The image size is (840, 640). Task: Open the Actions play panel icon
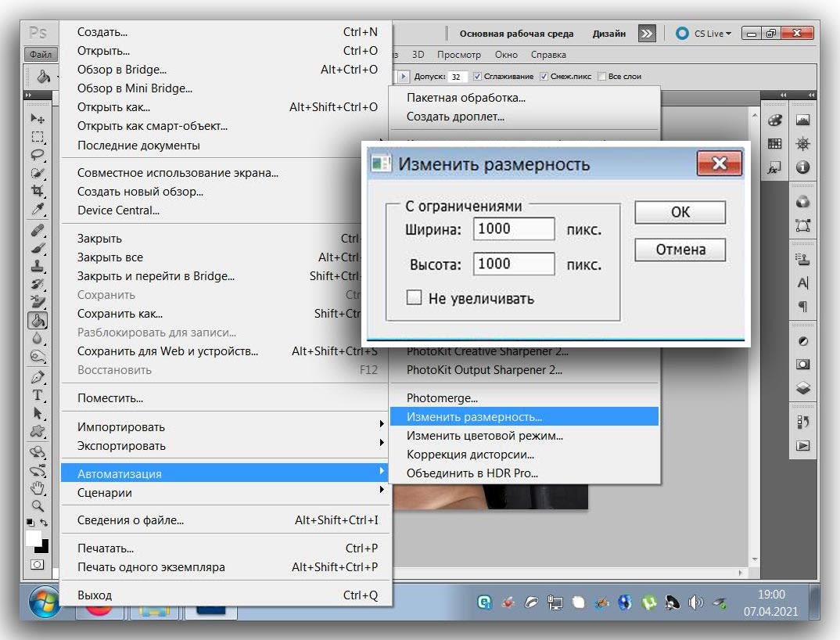coord(802,445)
